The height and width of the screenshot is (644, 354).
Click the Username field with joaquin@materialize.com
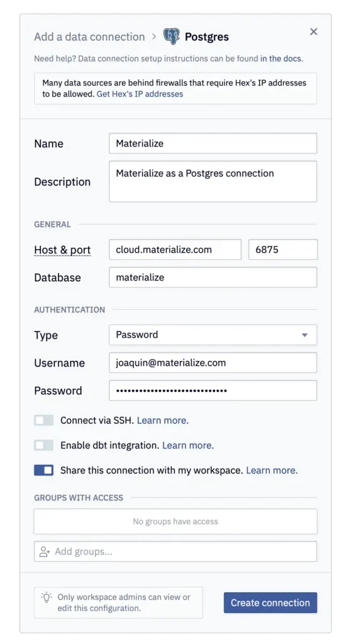[213, 363]
